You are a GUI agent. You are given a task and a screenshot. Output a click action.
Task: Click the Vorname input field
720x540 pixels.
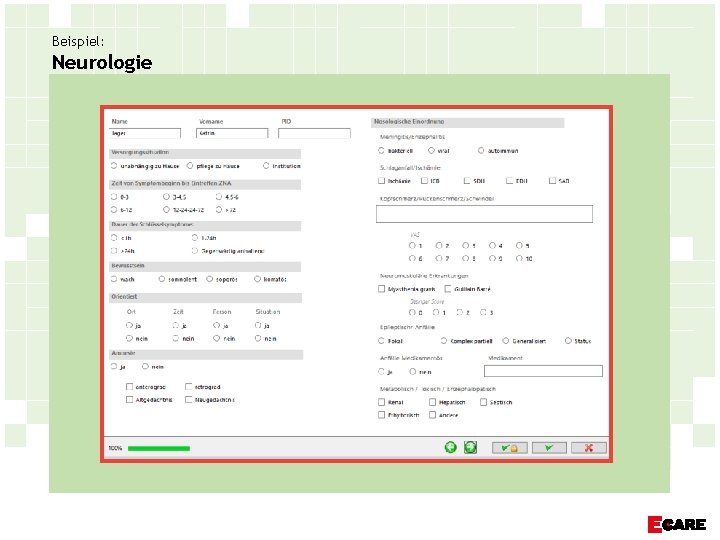[232, 133]
